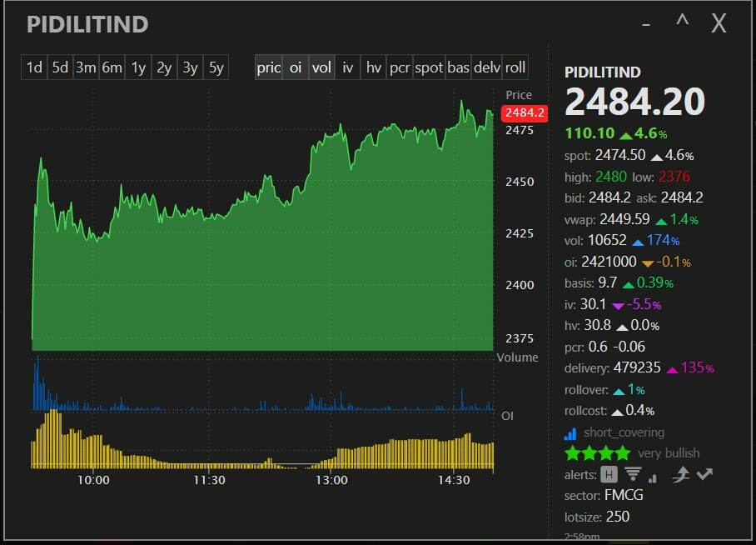The height and width of the screenshot is (545, 756).
Task: Click the high 2480 value
Action: (x=611, y=177)
